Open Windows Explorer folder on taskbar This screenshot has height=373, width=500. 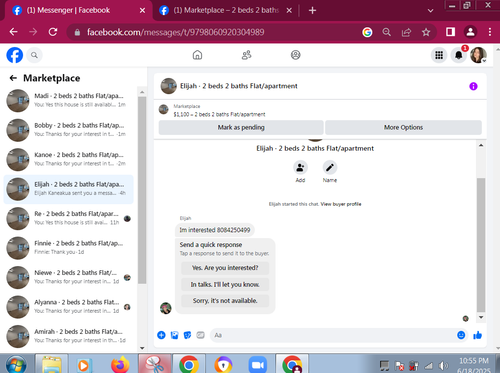tap(51, 364)
